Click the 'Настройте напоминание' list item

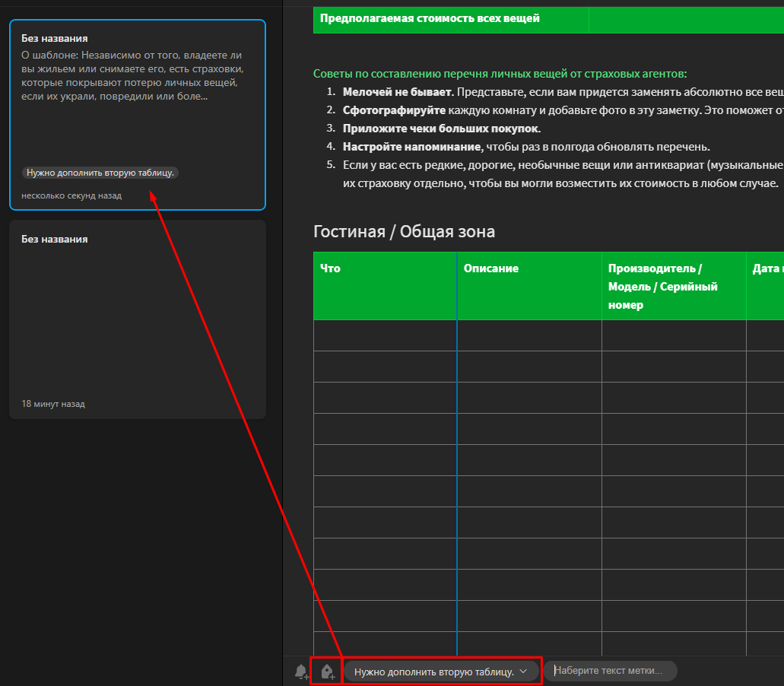point(411,147)
